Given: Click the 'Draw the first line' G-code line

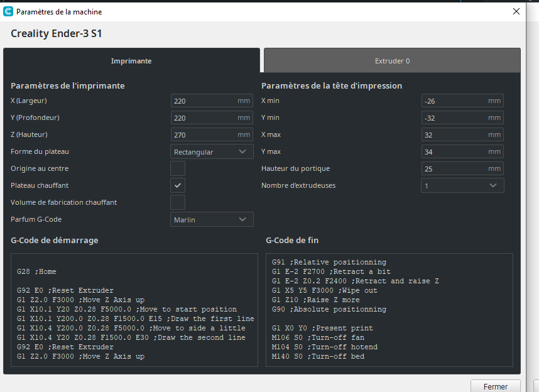Looking at the screenshot, I should pyautogui.click(x=136, y=318).
